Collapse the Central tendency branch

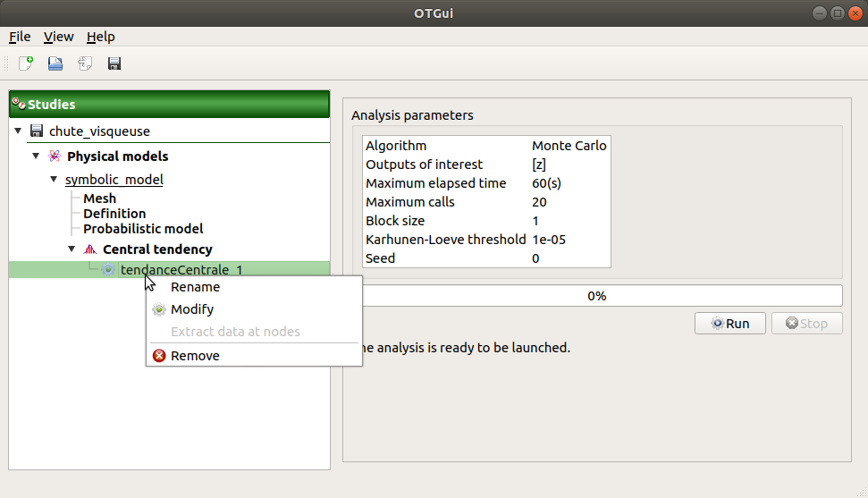(72, 249)
